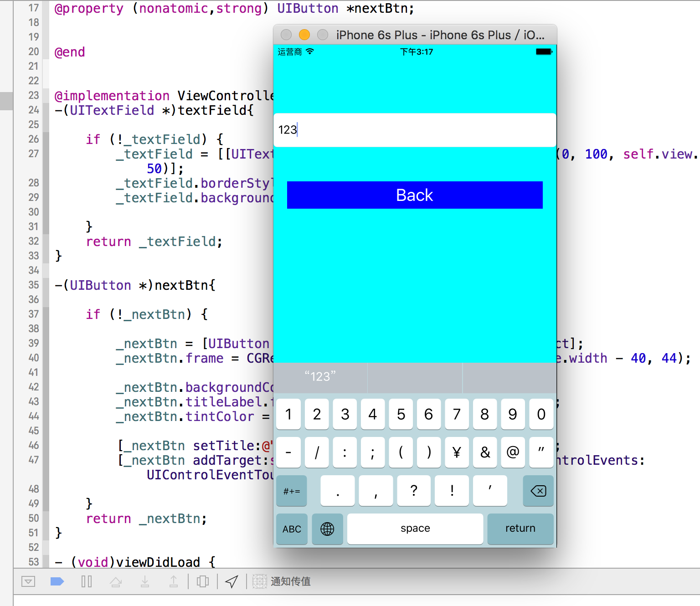
Task: Tap the @ key on keyboard
Action: tap(513, 452)
